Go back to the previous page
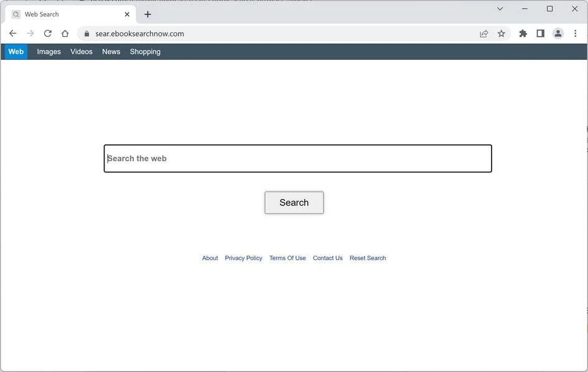This screenshot has height=372, width=588. (12, 34)
